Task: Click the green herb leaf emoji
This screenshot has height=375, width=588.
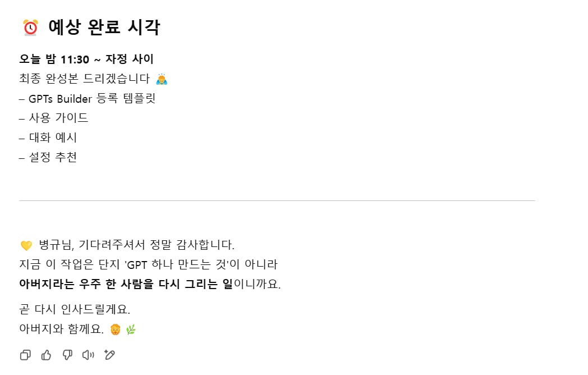Action: [131, 330]
